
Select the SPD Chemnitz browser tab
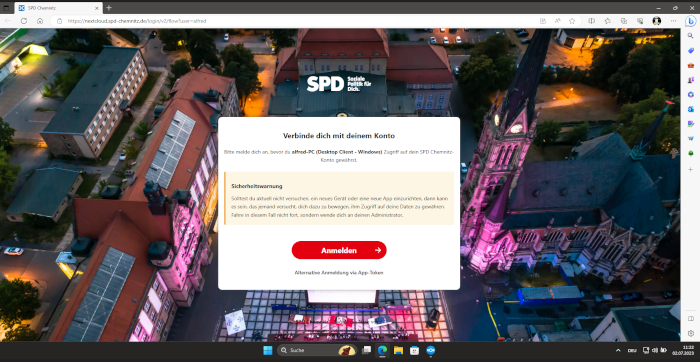(58, 8)
